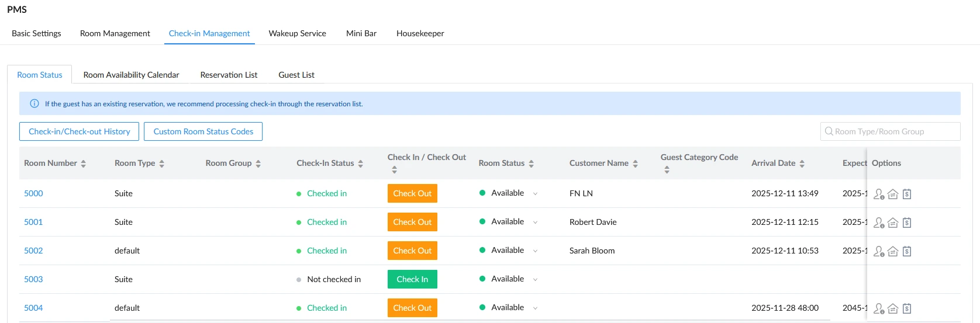Sort by Check In / Check Out column
Viewport: 980px width, 323px height.
click(395, 169)
